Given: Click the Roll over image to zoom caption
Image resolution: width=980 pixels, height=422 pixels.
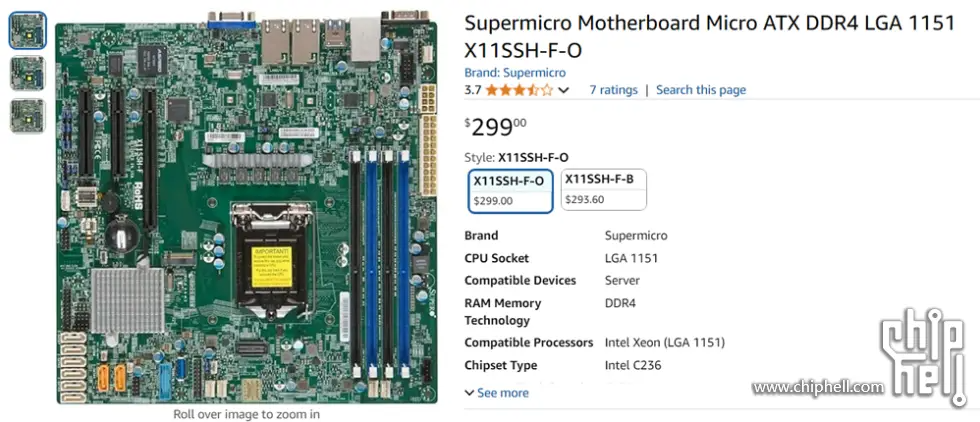Looking at the screenshot, I should pos(246,413).
